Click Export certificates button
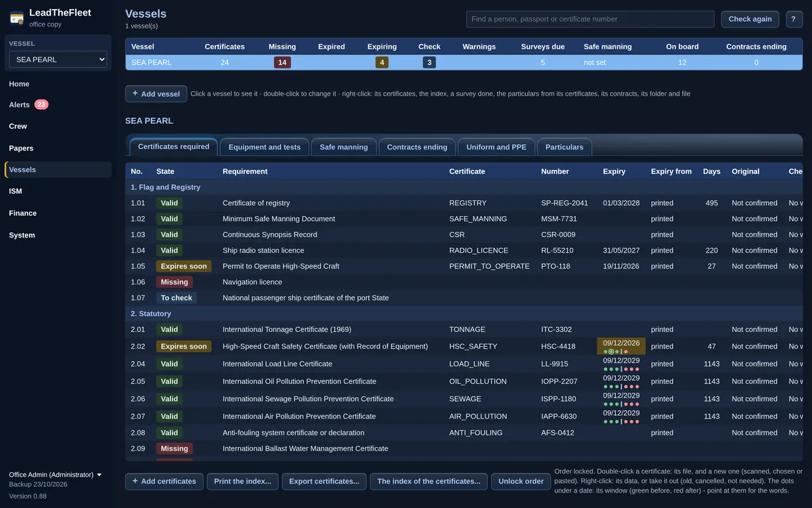 point(324,482)
